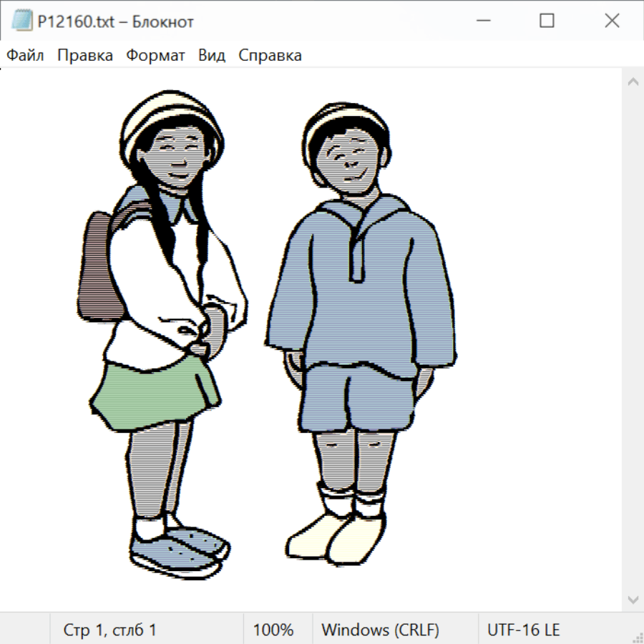Open the Вид menu
Screen dimensions: 644x644
click(212, 56)
